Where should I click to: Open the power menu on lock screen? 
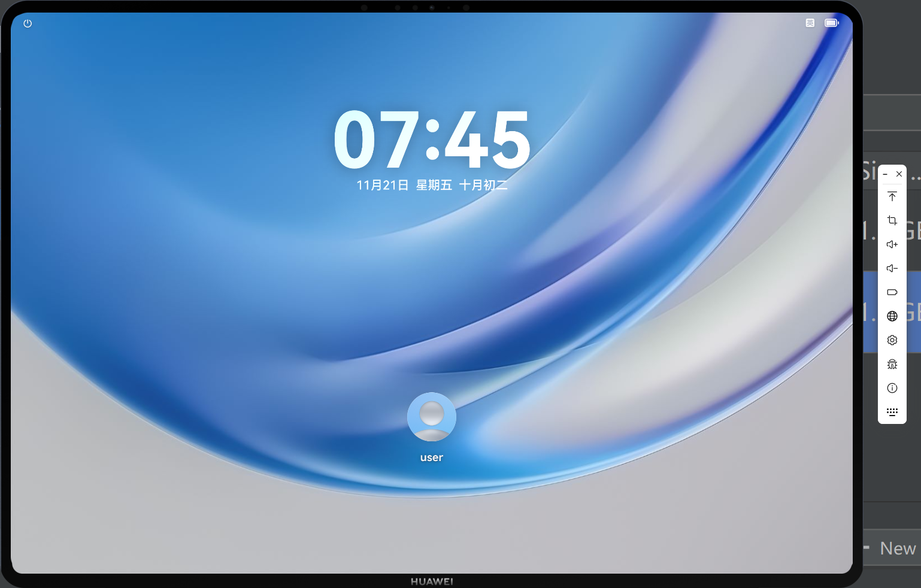28,23
